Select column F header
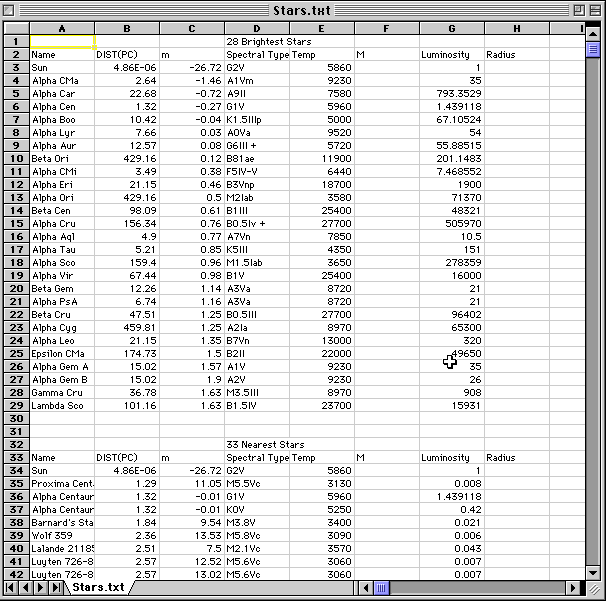 coord(387,29)
